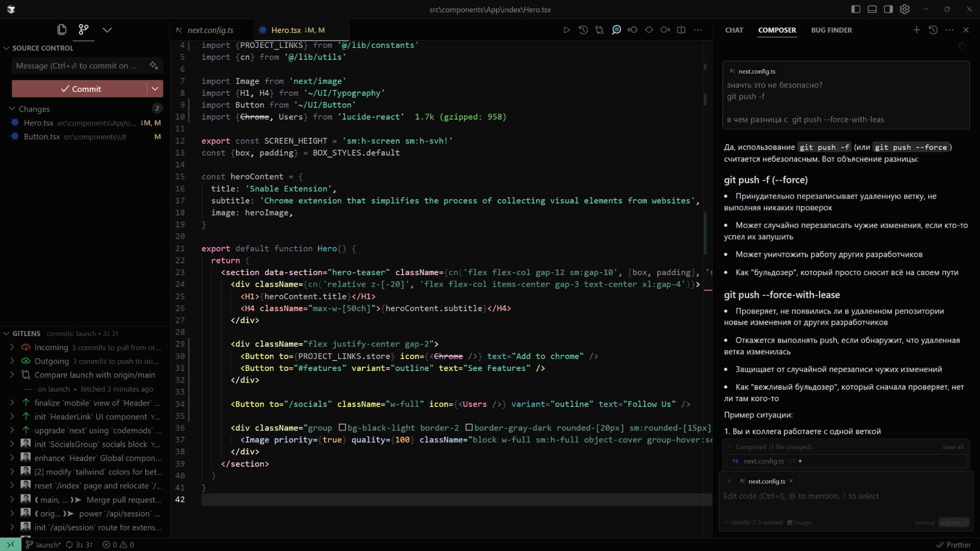Expand Outgoing 3 commits to push
Viewport: 980px width, 551px height.
pos(12,361)
